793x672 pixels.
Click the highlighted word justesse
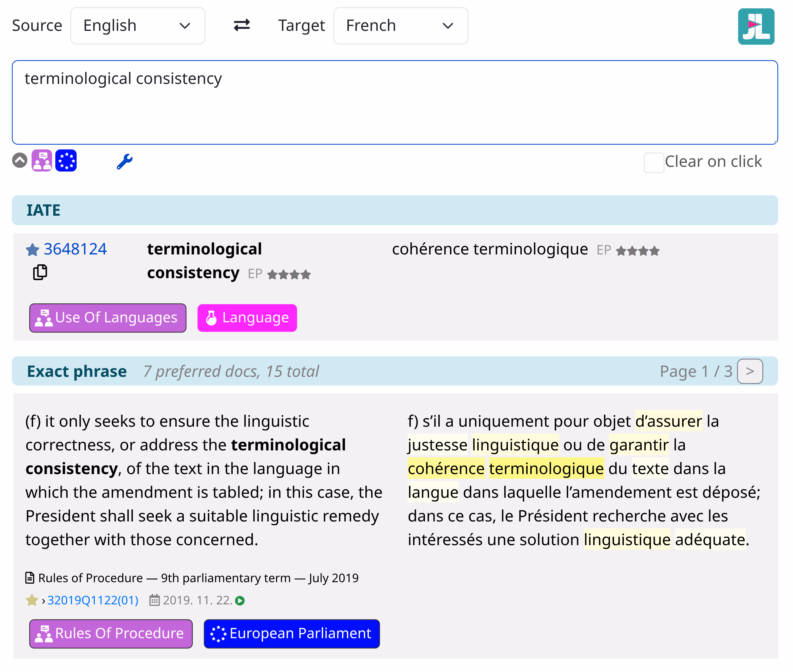437,445
